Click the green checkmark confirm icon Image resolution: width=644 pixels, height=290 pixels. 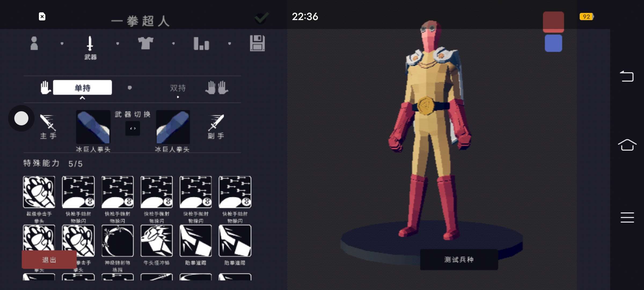[x=261, y=18]
